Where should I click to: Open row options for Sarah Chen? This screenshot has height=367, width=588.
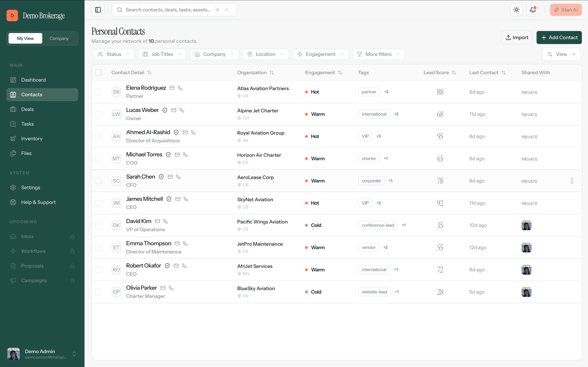(572, 181)
